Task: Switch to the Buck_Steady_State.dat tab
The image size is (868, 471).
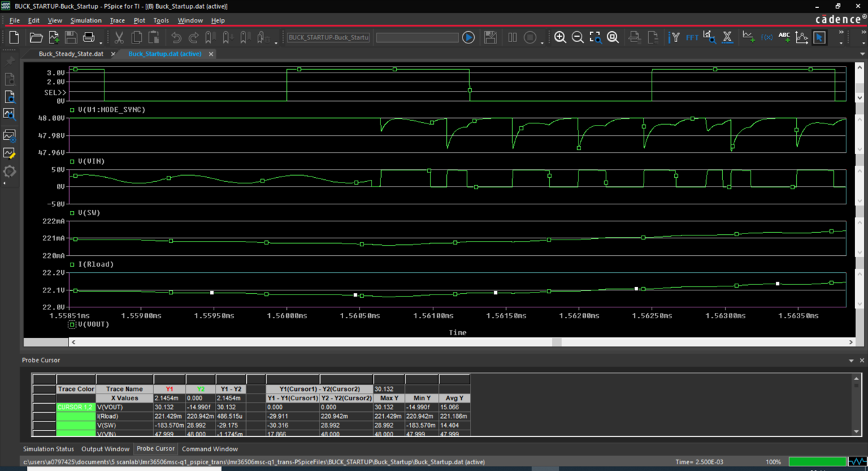Action: (x=71, y=54)
